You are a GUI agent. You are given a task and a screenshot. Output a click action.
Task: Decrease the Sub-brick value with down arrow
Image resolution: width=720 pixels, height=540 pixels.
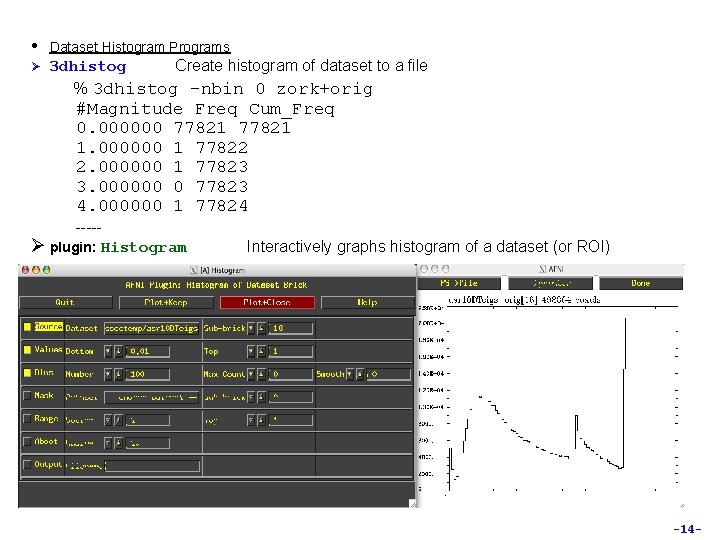[x=251, y=328]
